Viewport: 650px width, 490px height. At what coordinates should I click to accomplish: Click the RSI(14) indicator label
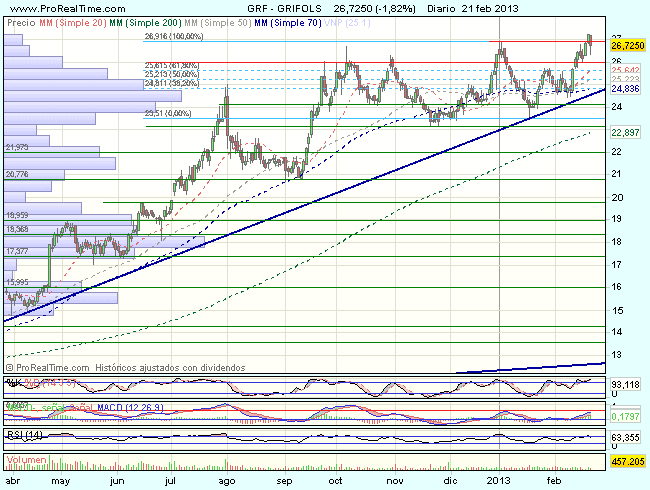[x=21, y=434]
